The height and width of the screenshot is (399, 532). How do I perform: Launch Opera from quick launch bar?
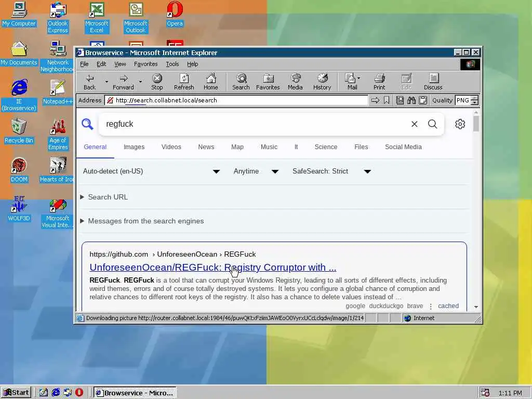tap(79, 393)
